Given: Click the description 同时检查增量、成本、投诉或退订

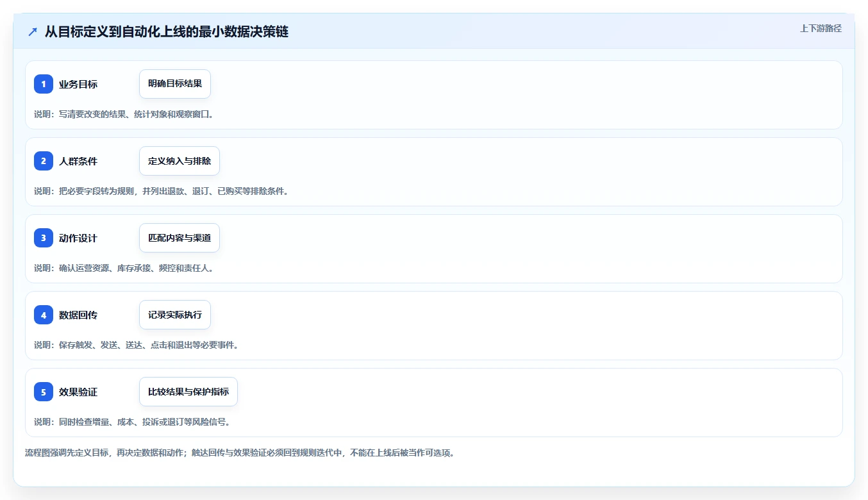Looking at the screenshot, I should point(132,422).
